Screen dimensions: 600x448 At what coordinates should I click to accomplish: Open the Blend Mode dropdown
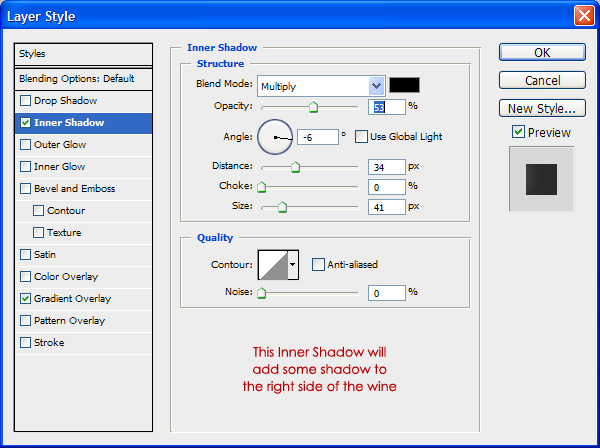point(376,86)
